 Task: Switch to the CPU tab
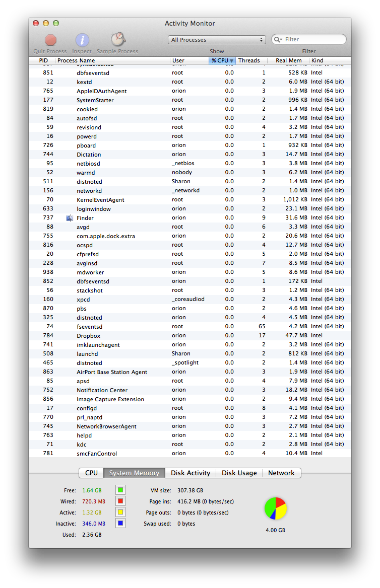pos(91,473)
